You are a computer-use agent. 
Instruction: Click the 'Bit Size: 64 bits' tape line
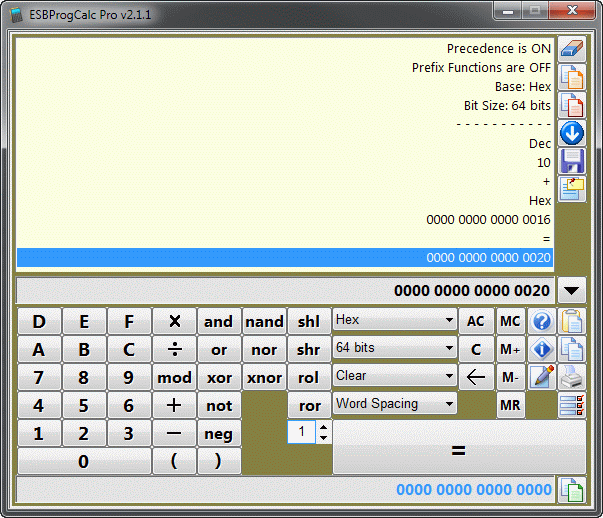tap(507, 105)
